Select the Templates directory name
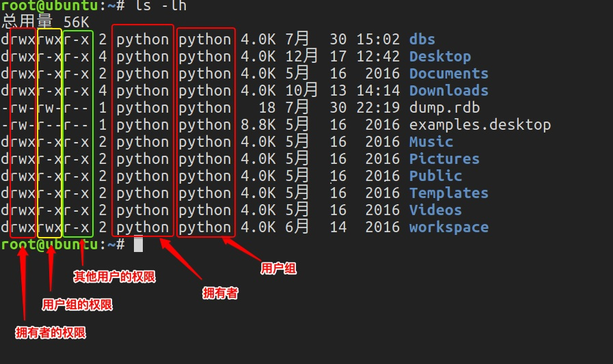 click(x=448, y=193)
